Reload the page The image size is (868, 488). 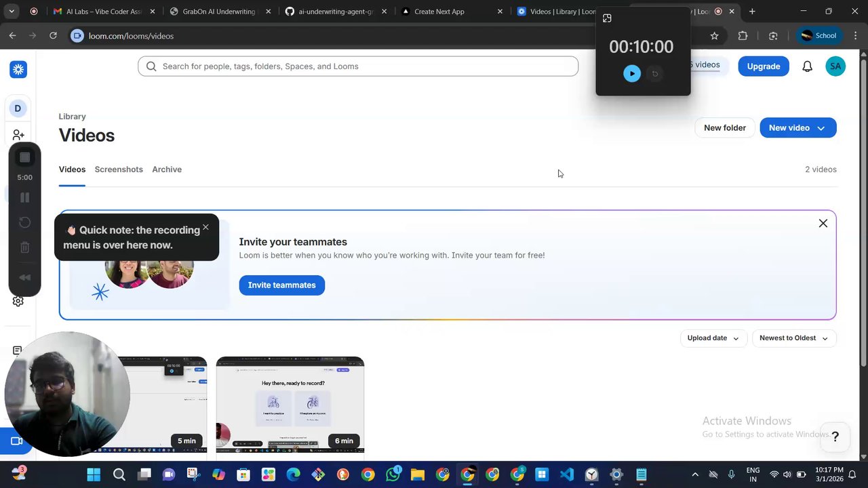tap(53, 36)
